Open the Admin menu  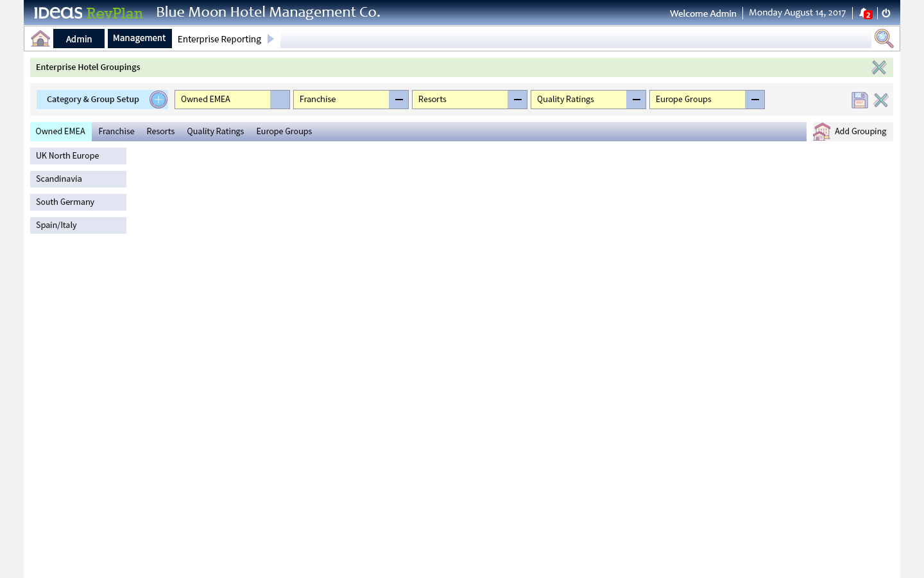click(x=78, y=39)
